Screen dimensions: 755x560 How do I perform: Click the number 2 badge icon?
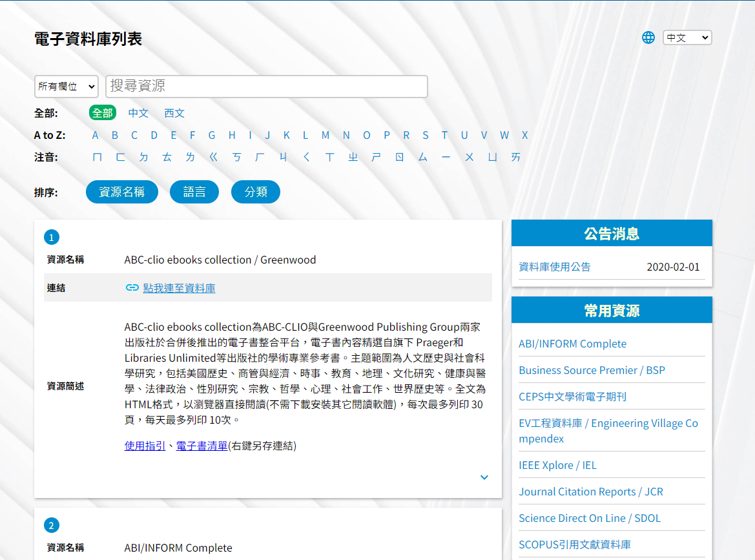pos(52,525)
